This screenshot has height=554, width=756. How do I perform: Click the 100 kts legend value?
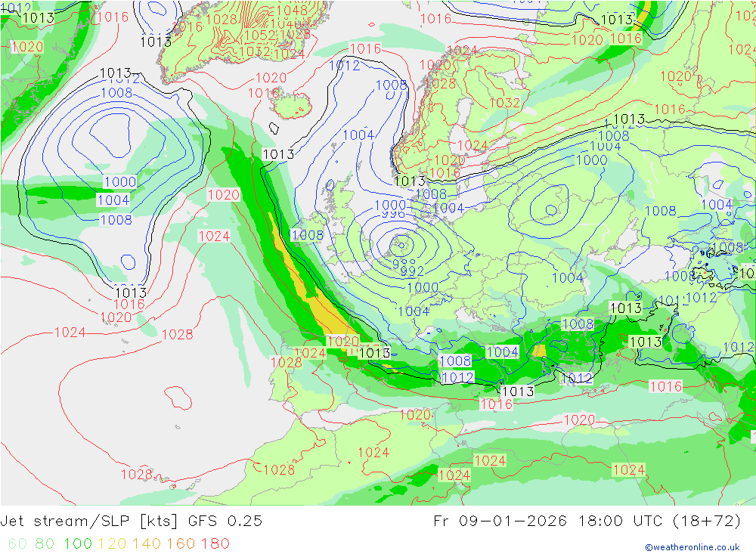[x=78, y=543]
